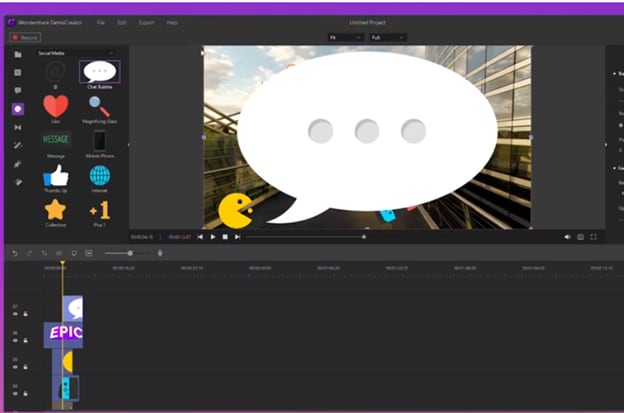This screenshot has height=413, width=624.
Task: Select the chat bubble clip on track 07
Action: (x=73, y=308)
